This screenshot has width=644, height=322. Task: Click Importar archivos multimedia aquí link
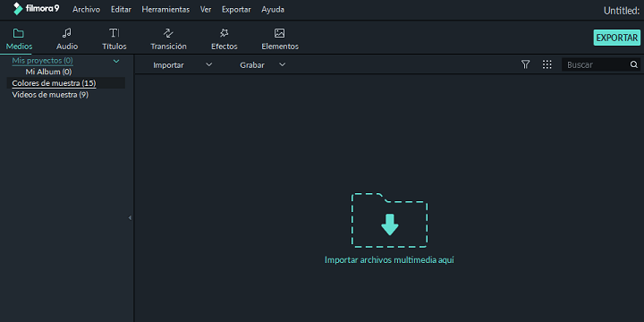(389, 260)
